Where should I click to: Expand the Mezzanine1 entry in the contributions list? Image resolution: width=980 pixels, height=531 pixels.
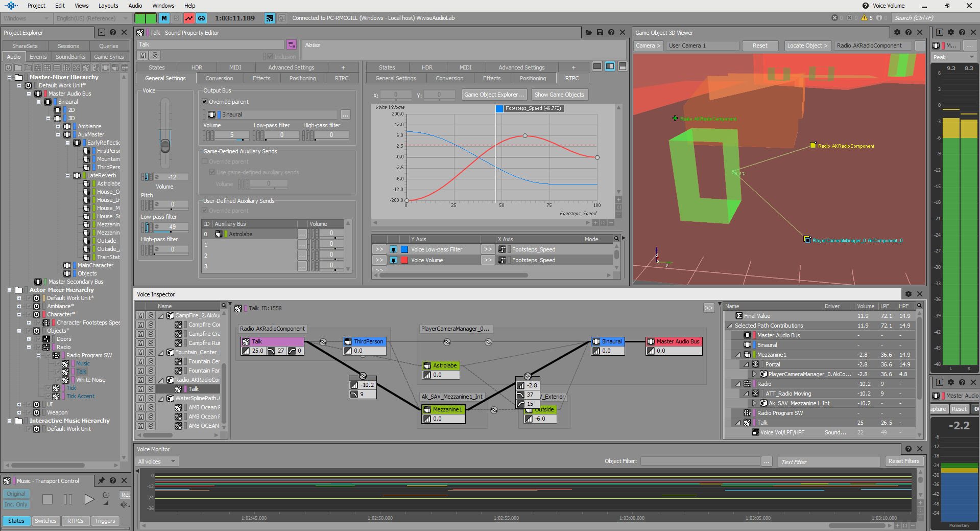tap(737, 354)
